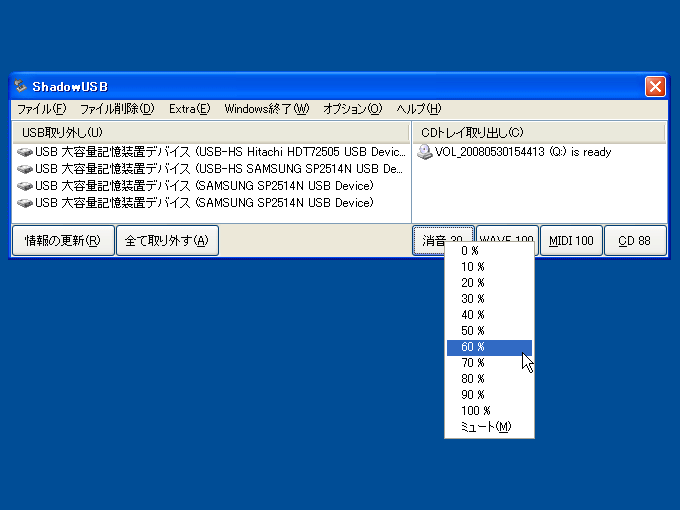Screen dimensions: 680x510
Task: Click drive icon of USB-HS SAMSUNG SP2514N row
Action: (x=25, y=169)
